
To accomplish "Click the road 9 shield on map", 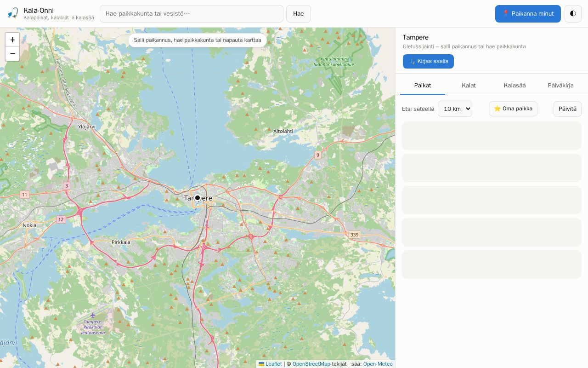I will pyautogui.click(x=317, y=155).
